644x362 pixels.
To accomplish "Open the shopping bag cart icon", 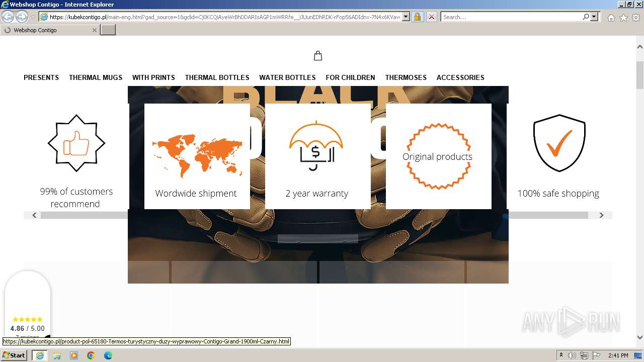I will 318,56.
